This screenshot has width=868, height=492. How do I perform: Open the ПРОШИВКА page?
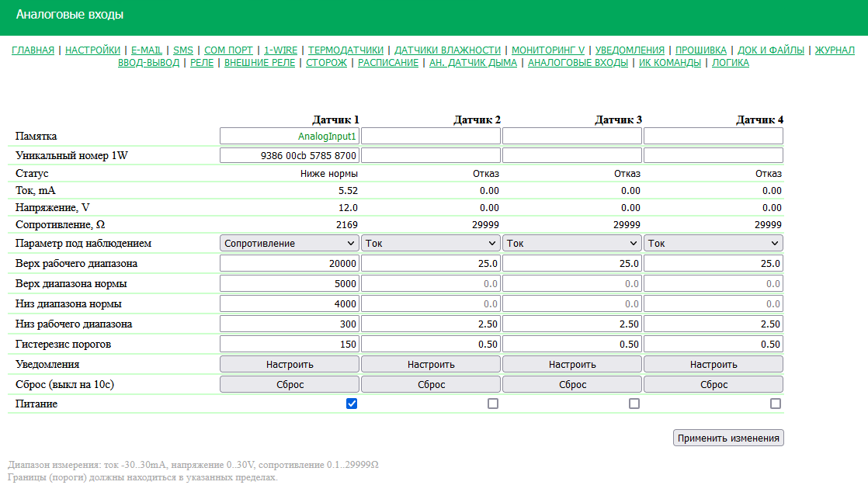[701, 50]
